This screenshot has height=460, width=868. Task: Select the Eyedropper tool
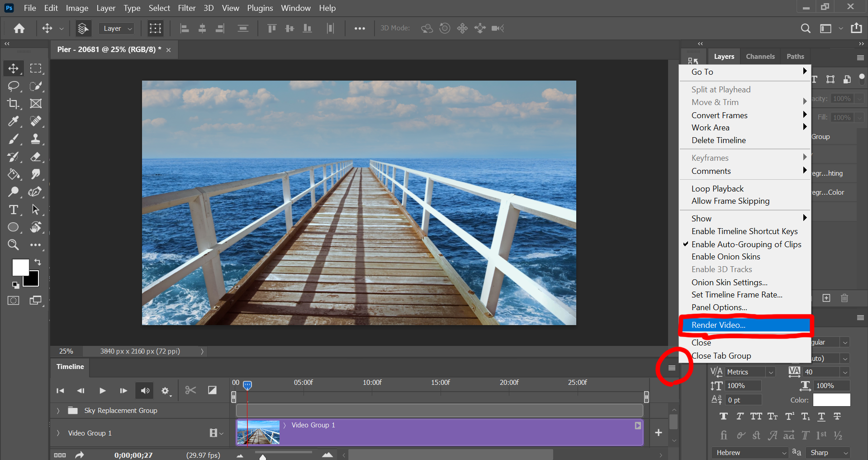tap(13, 121)
